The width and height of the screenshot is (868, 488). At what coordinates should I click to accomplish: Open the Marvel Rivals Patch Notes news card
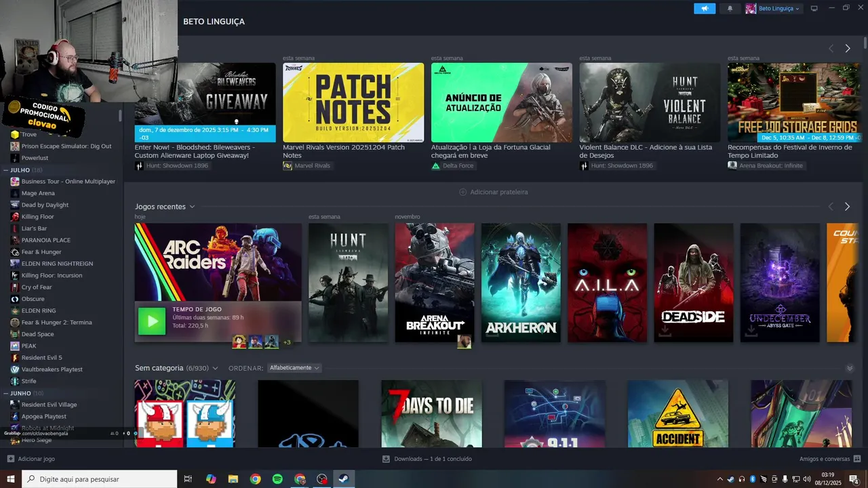(353, 102)
